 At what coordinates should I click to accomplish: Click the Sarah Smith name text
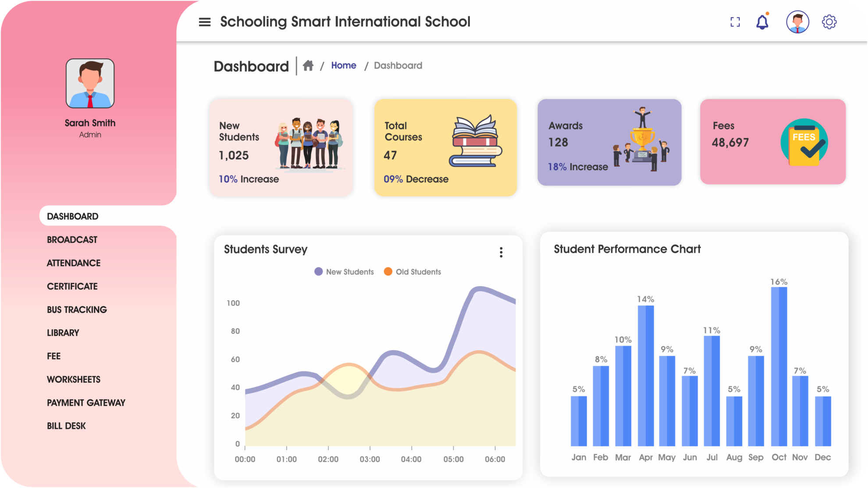pyautogui.click(x=90, y=123)
